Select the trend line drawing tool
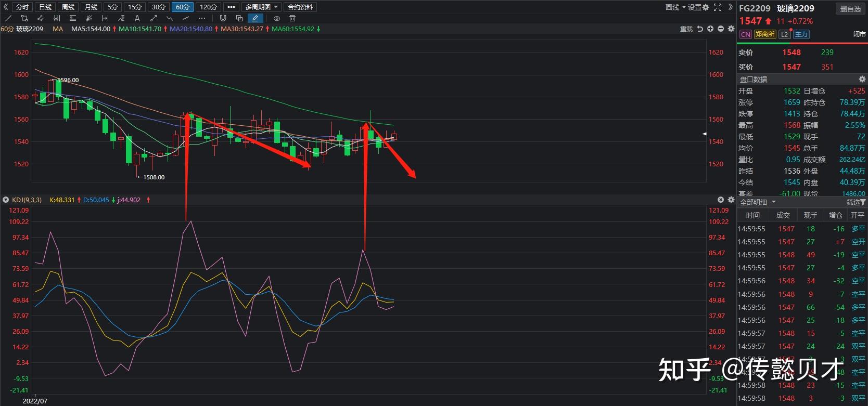The image size is (868, 406). tap(8, 18)
